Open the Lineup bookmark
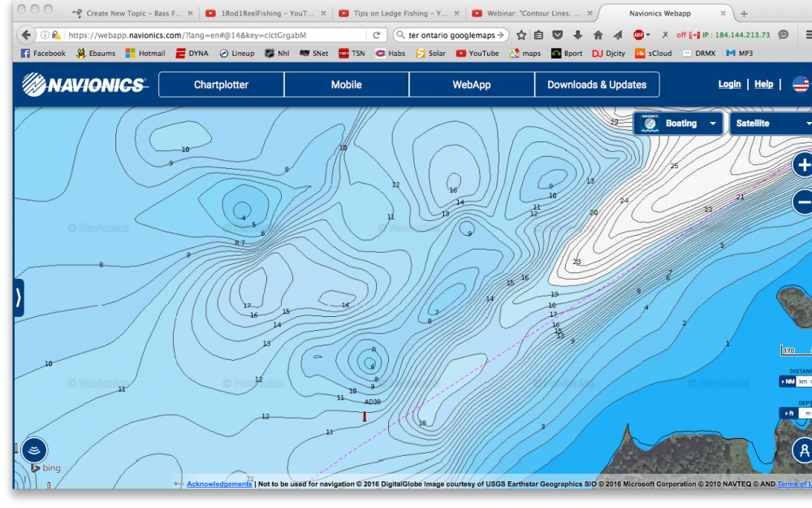 pyautogui.click(x=236, y=53)
